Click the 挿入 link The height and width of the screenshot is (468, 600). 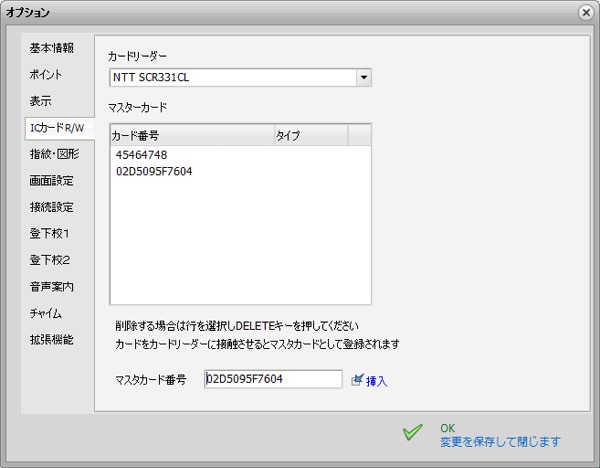click(377, 381)
